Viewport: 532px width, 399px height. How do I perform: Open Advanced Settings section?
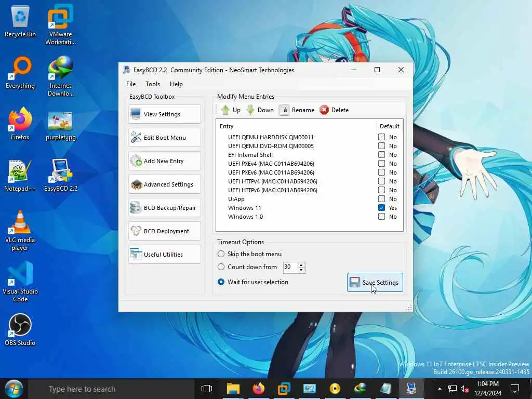(x=165, y=184)
